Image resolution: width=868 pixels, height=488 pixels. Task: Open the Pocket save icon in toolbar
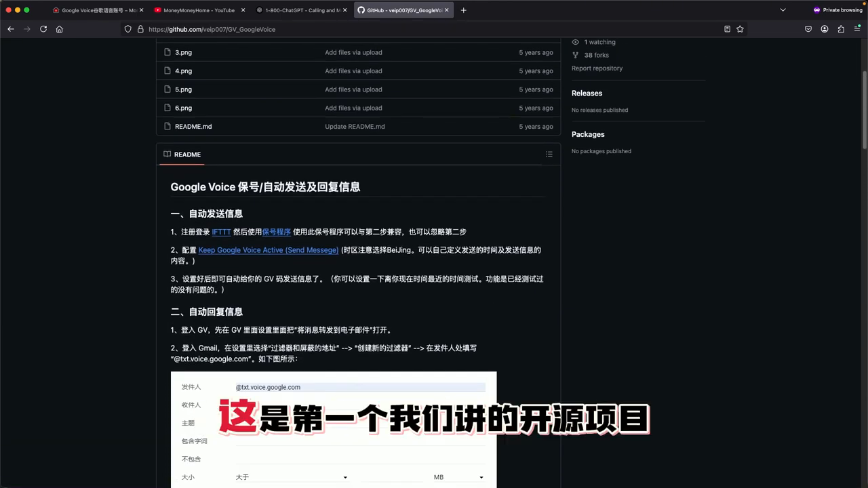coord(808,29)
